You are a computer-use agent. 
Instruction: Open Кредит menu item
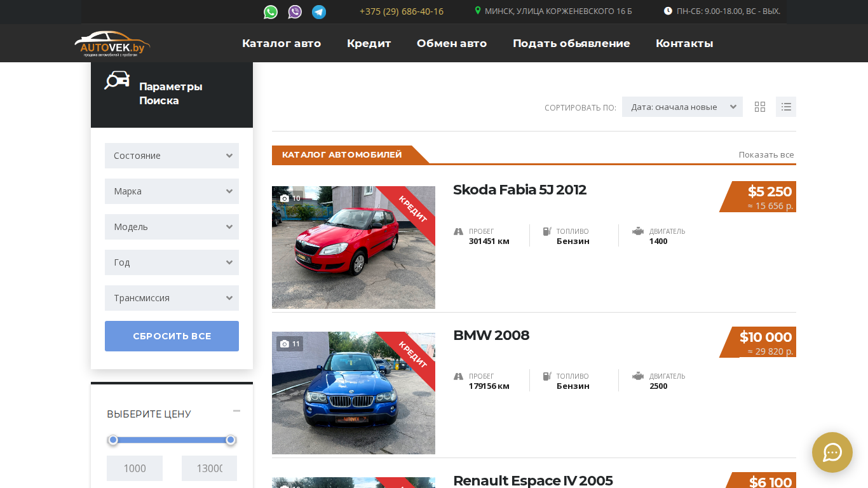(369, 43)
